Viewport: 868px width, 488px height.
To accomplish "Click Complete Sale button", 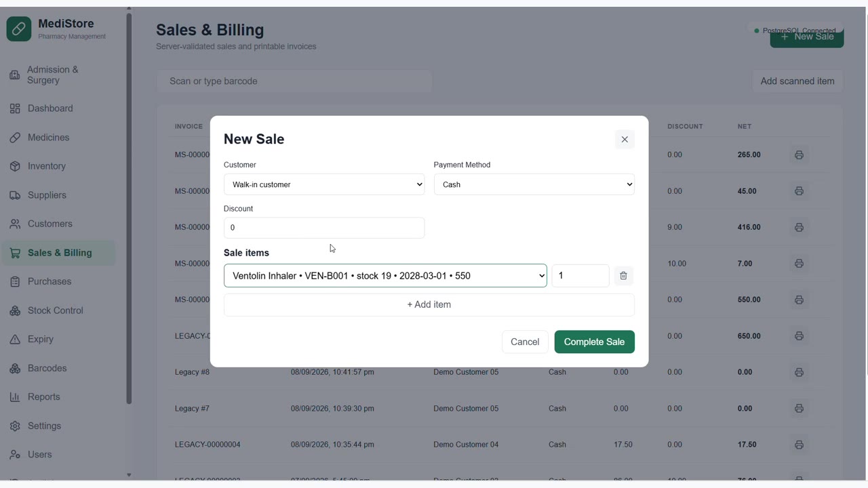I will click(595, 342).
